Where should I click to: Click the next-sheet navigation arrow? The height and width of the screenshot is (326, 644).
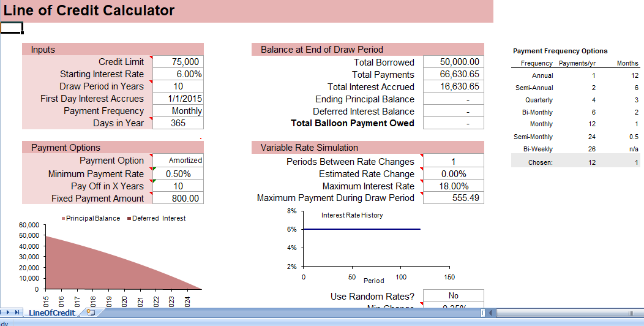pos(9,313)
